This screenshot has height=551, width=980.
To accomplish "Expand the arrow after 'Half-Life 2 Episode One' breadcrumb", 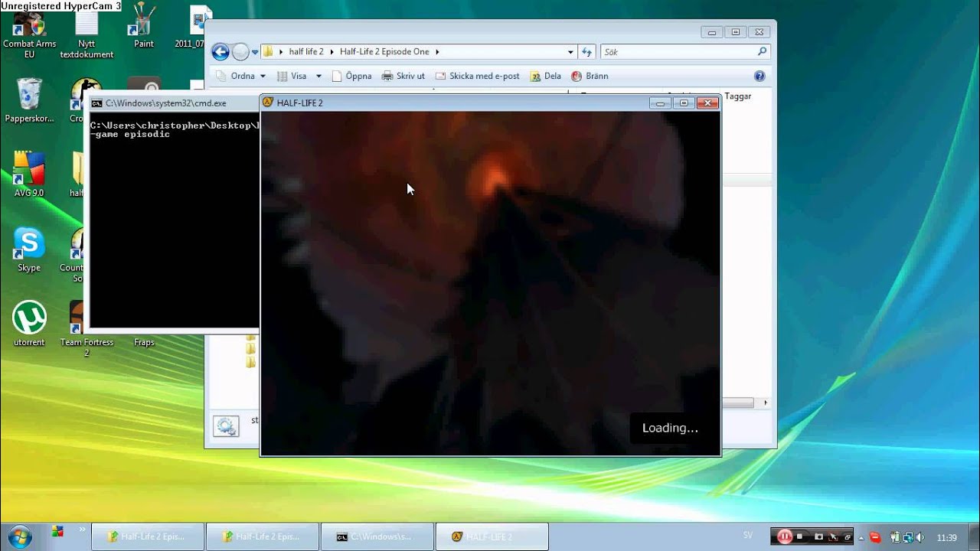I will click(x=437, y=52).
